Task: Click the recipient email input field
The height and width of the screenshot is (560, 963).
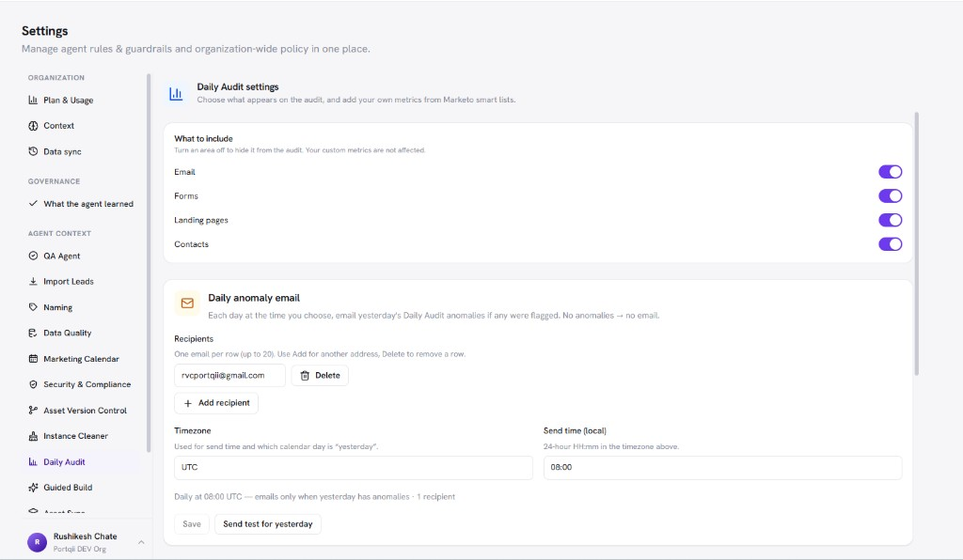Action: pos(229,376)
